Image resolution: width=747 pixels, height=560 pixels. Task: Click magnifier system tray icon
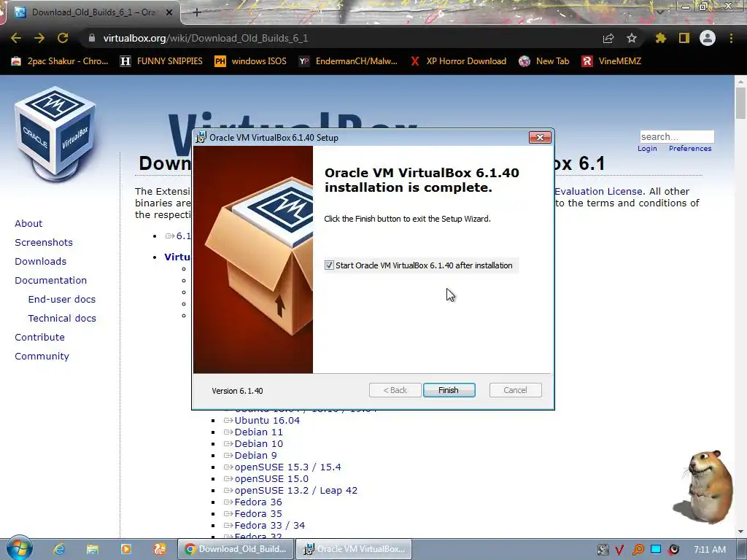(x=638, y=550)
